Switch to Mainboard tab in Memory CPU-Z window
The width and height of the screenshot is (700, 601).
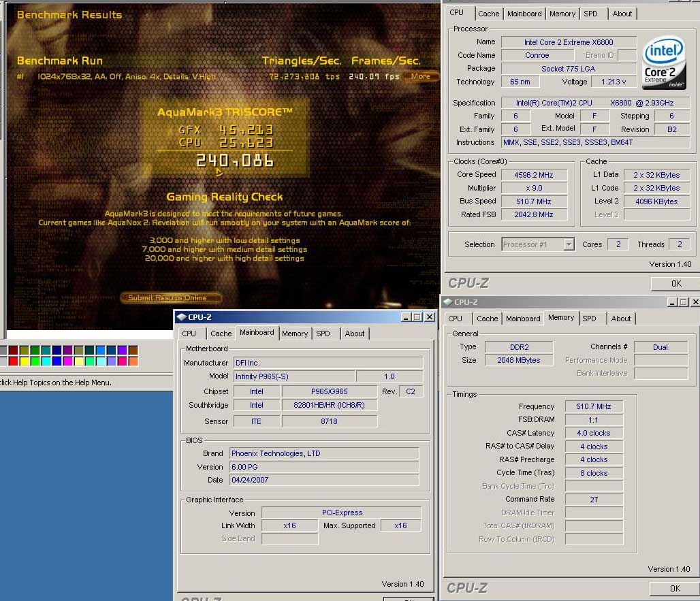523,319
